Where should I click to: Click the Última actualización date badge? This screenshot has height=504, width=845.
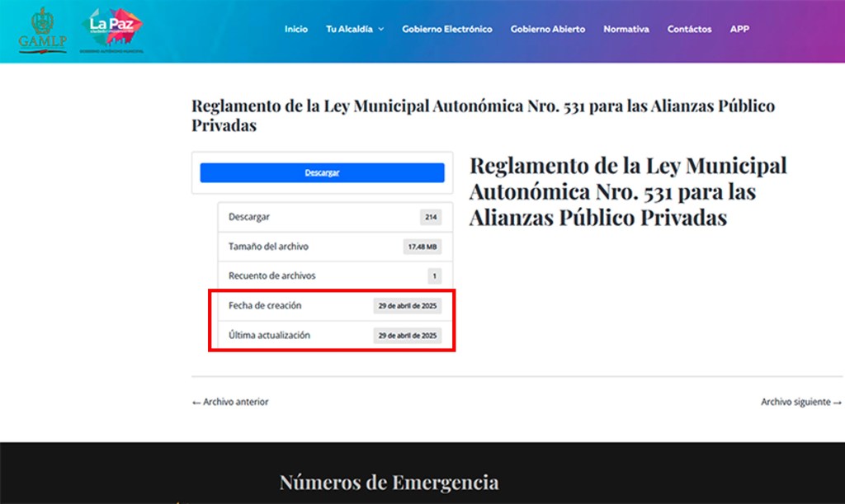pos(407,336)
